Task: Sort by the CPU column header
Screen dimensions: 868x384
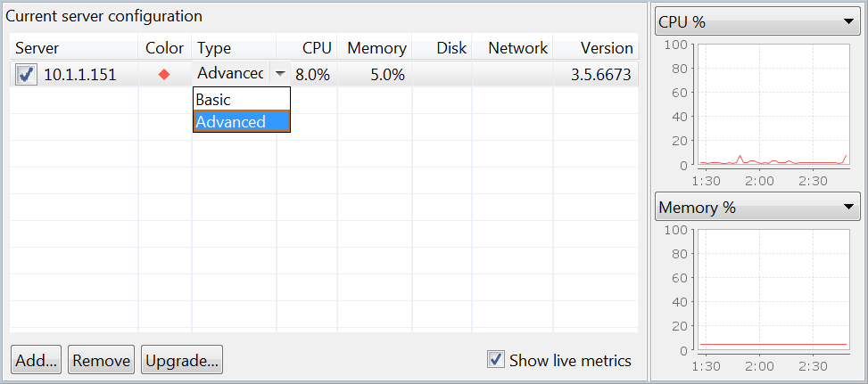Action: [307, 48]
